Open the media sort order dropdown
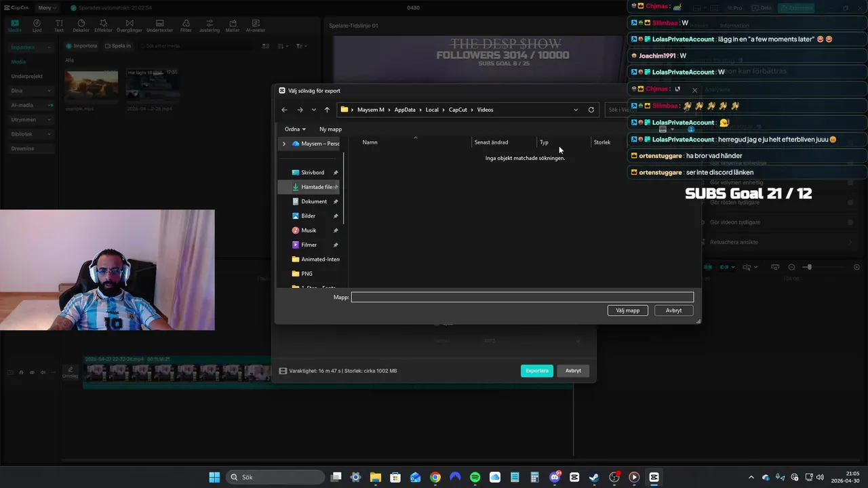Image resolution: width=868 pixels, height=488 pixels. tap(282, 46)
